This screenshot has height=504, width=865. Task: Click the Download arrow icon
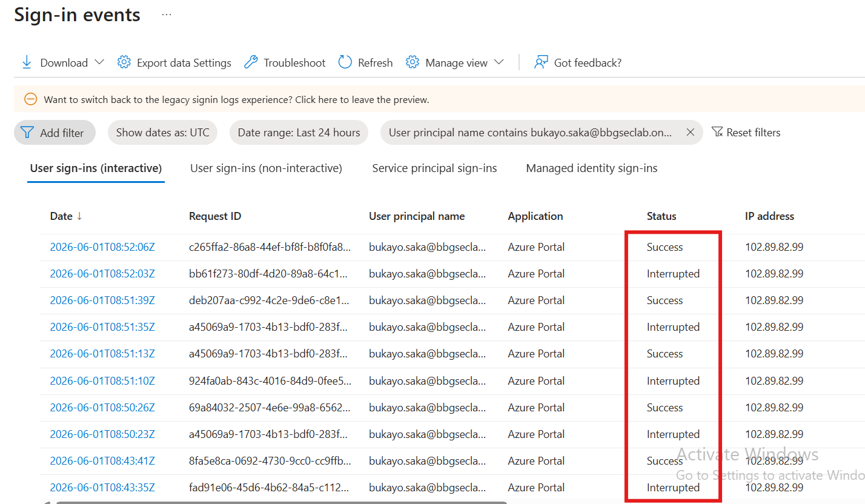[x=27, y=62]
